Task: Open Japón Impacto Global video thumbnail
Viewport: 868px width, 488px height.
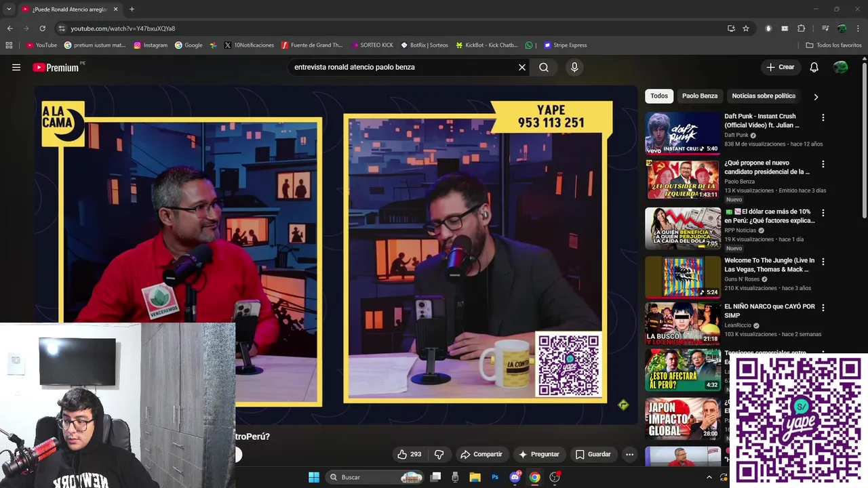Action: point(682,418)
